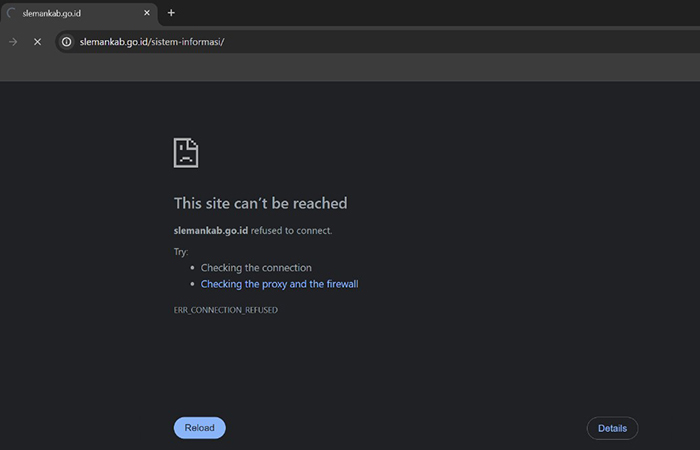Open a new browser tab
Image resolution: width=700 pixels, height=450 pixels.
click(171, 13)
